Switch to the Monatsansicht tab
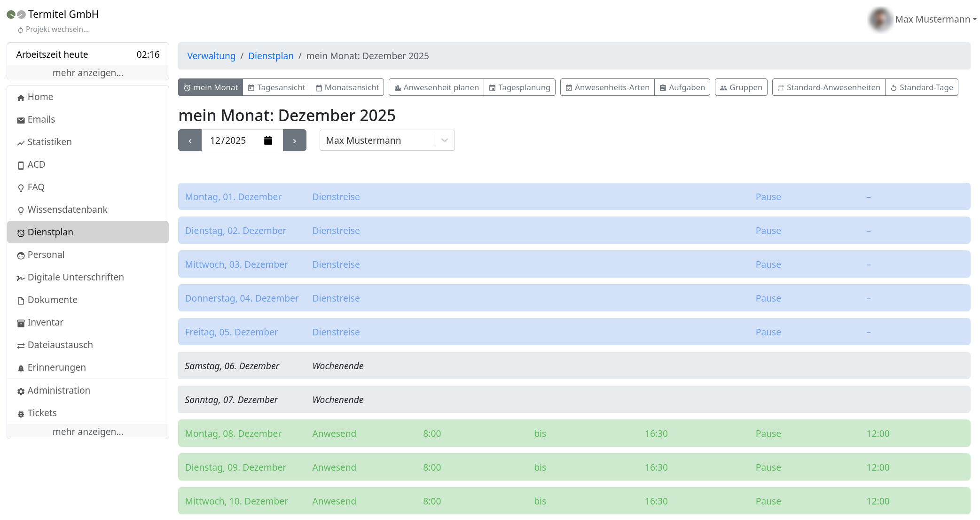This screenshot has height=520, width=980. tap(347, 87)
